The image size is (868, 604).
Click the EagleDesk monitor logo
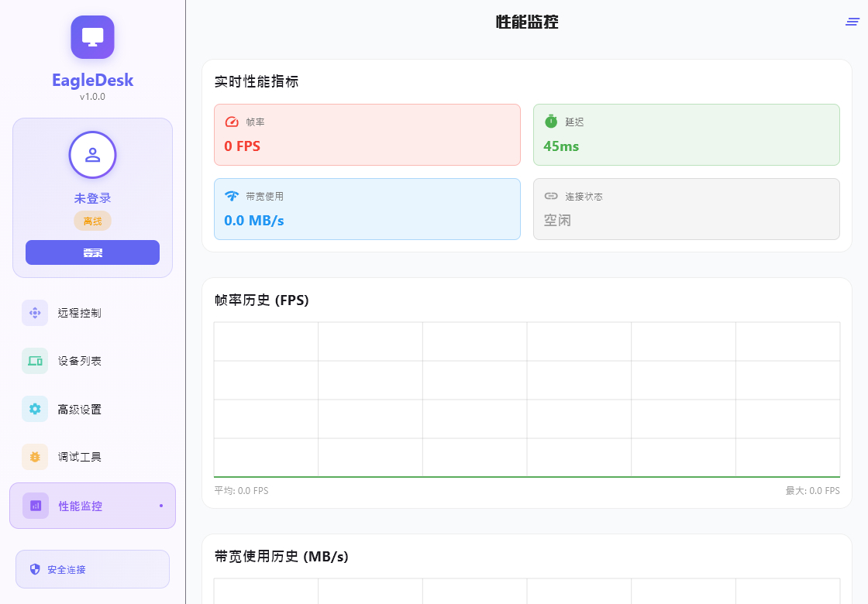click(x=92, y=36)
